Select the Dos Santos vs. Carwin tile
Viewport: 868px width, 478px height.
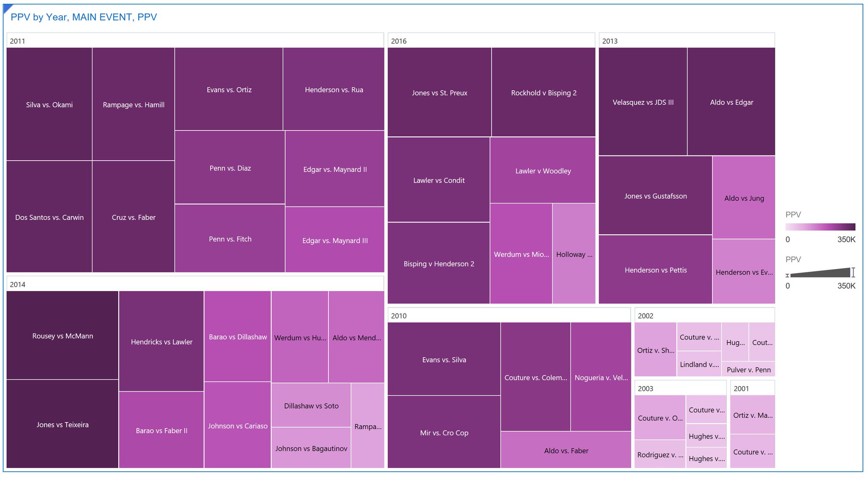coord(49,217)
